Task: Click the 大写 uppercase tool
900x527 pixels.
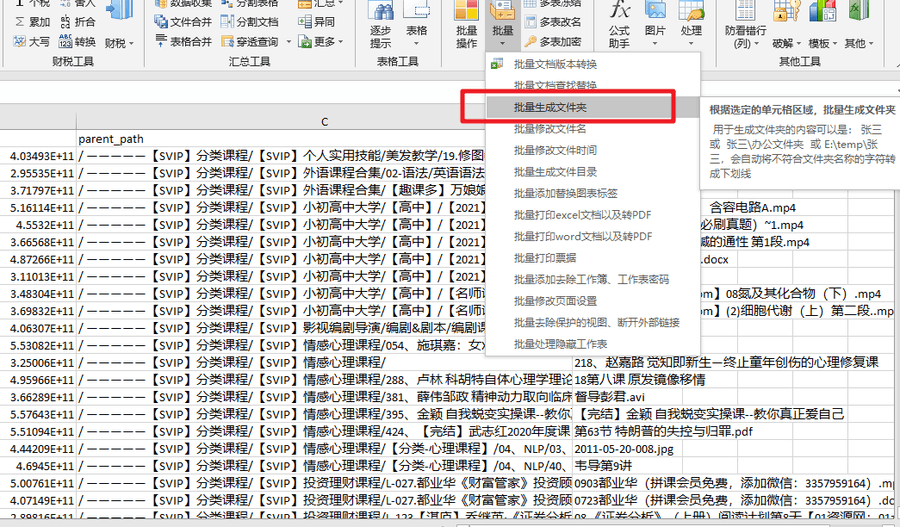Action: coord(32,42)
